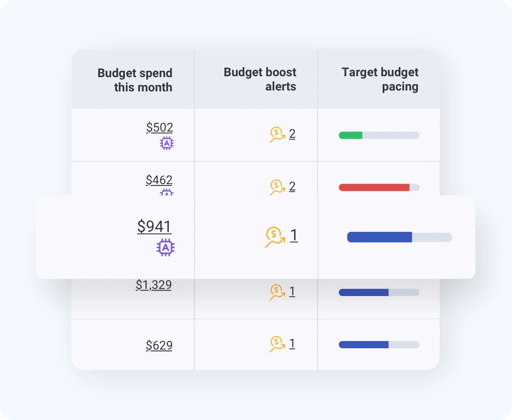This screenshot has width=512, height=420.
Task: Select the Budget boost alerts column header
Action: pyautogui.click(x=260, y=79)
